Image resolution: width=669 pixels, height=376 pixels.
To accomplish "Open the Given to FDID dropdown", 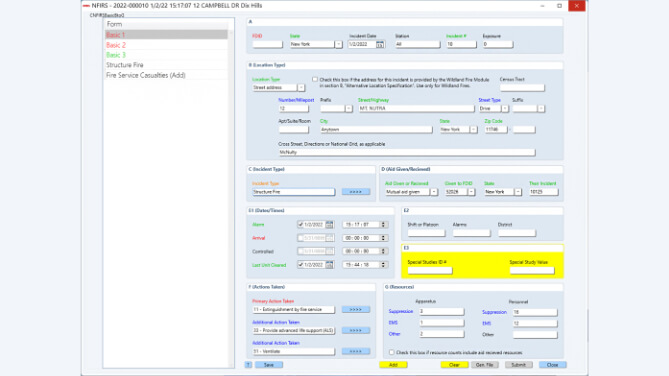I will 471,192.
